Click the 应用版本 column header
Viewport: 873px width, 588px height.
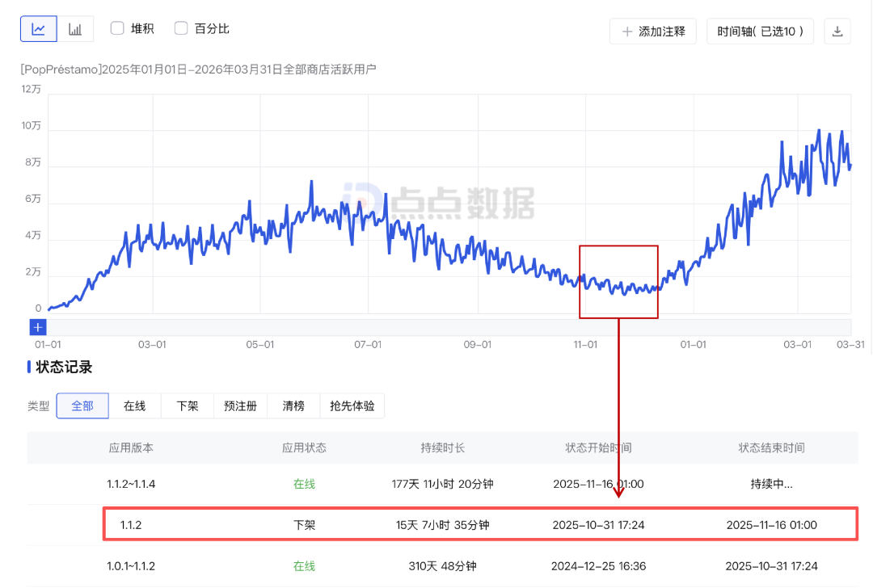point(131,447)
